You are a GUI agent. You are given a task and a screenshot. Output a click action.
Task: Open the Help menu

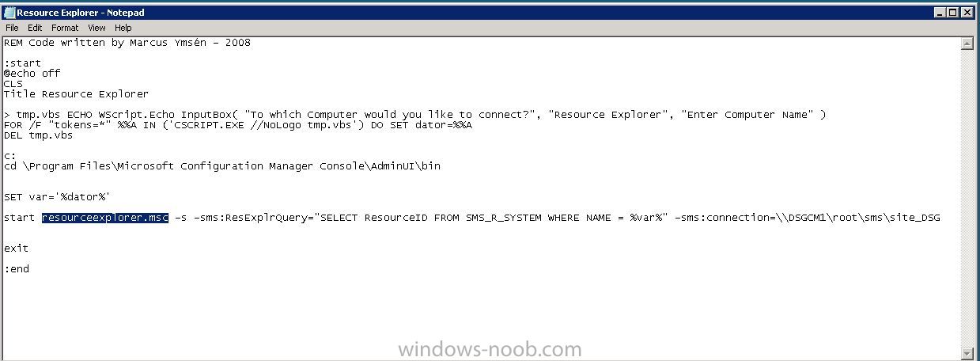tap(123, 28)
